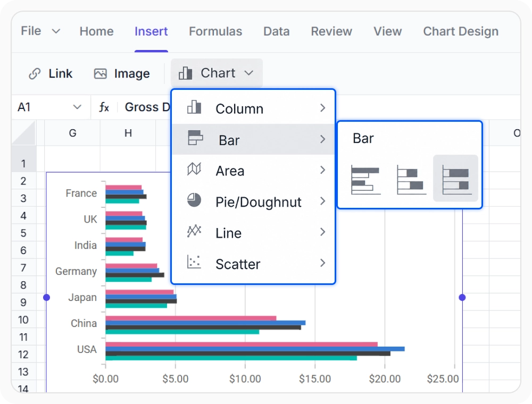Expand the Column submenu arrow
The image size is (532, 404).
point(323,108)
